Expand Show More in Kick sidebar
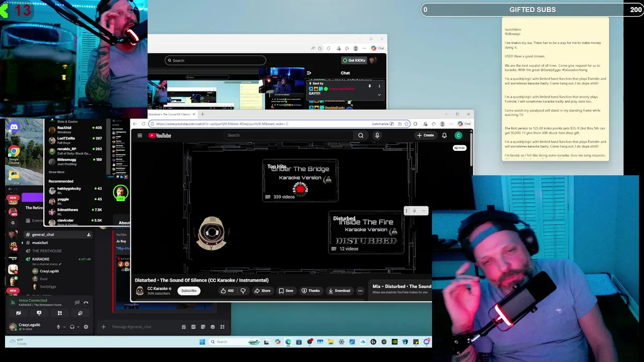Screen dimensions: 644x362 click(x=56, y=172)
